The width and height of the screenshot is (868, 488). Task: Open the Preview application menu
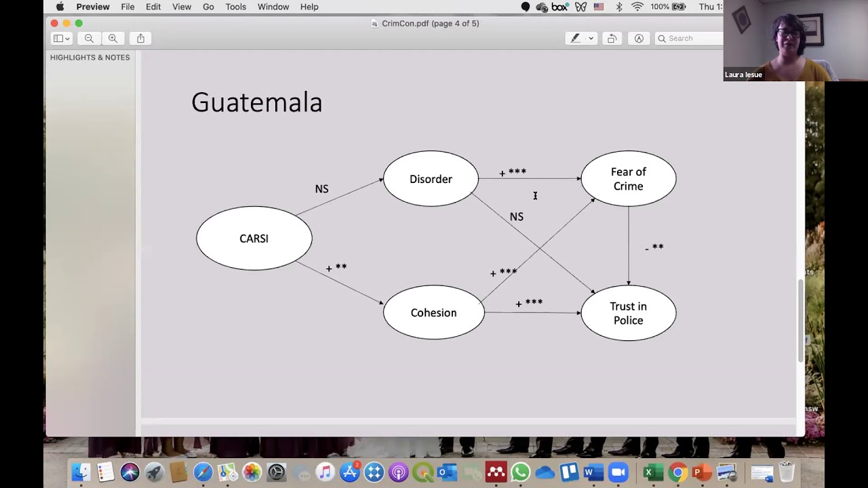click(x=93, y=7)
